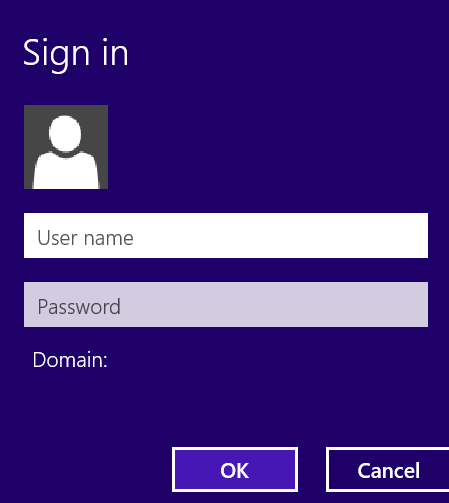Click the Sign in heading text
This screenshot has width=449, height=503.
[76, 53]
